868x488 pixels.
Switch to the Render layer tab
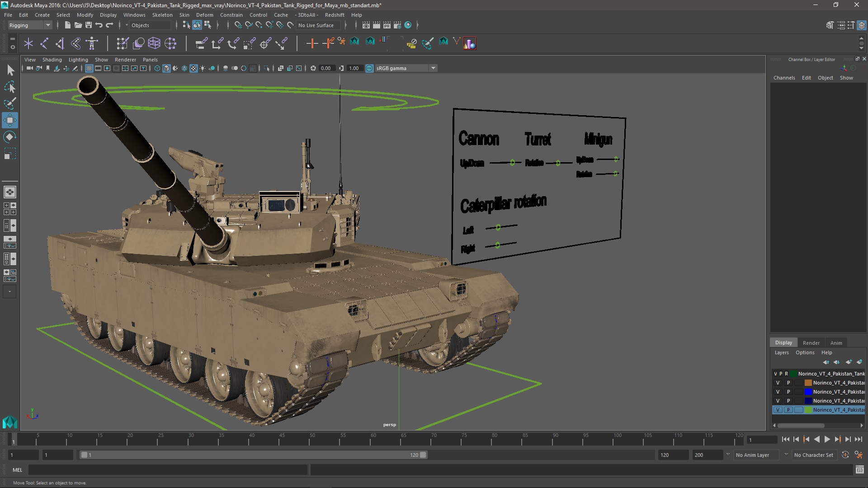click(x=811, y=343)
